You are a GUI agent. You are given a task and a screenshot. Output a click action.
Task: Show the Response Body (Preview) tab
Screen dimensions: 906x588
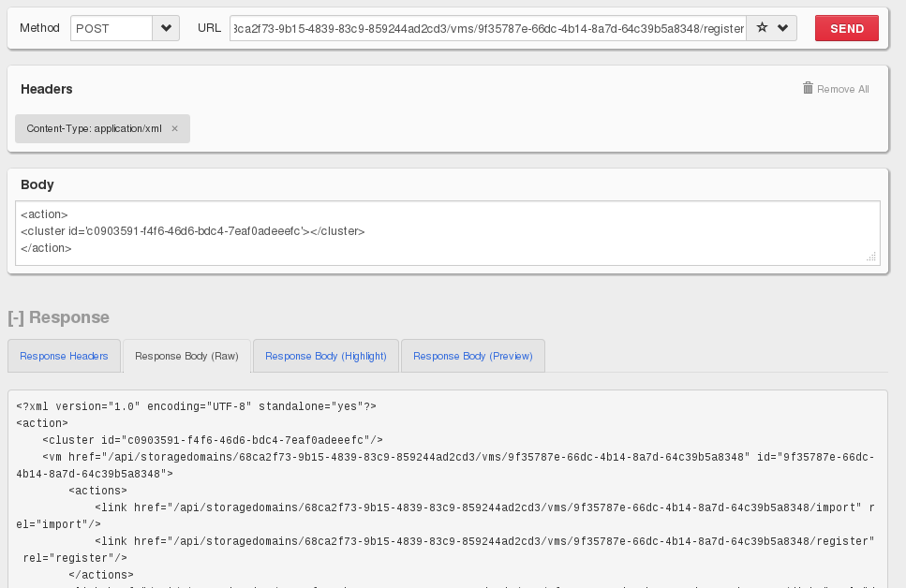coord(472,356)
